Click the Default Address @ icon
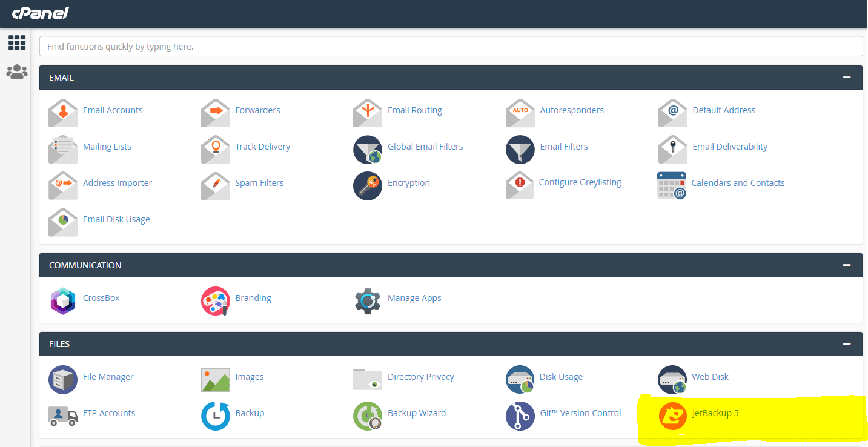 [673, 113]
